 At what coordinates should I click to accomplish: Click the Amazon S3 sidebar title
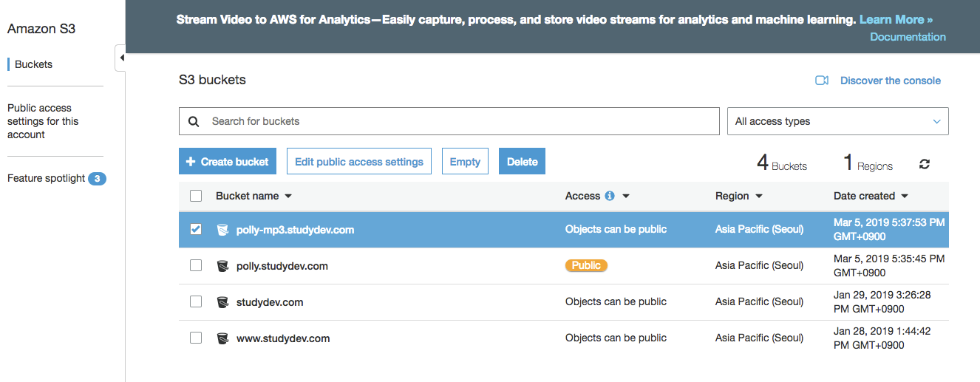click(41, 29)
